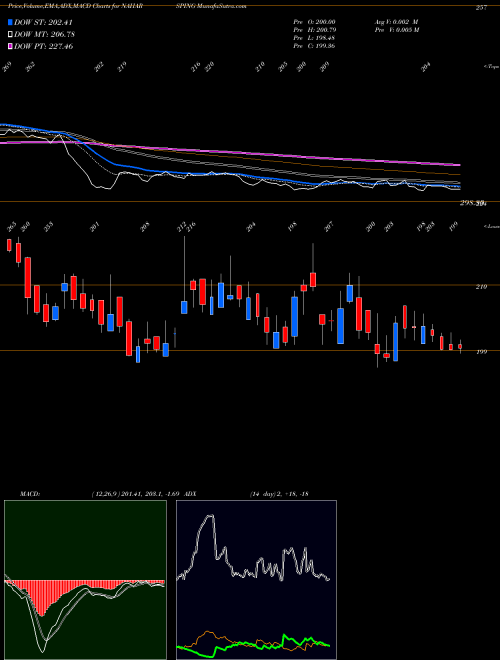Click the 'Avg V: 0.002 M' value
This screenshot has width=500, height=660.
tap(396, 22)
